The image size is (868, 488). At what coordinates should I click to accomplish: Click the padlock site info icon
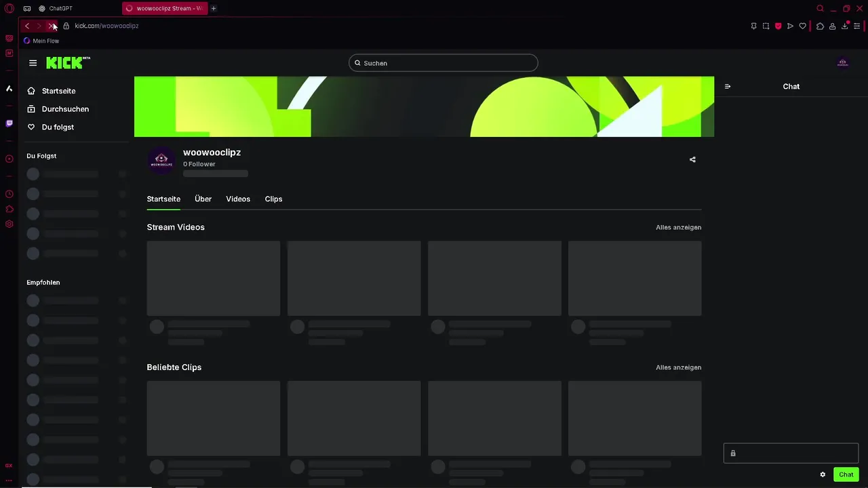click(x=66, y=26)
